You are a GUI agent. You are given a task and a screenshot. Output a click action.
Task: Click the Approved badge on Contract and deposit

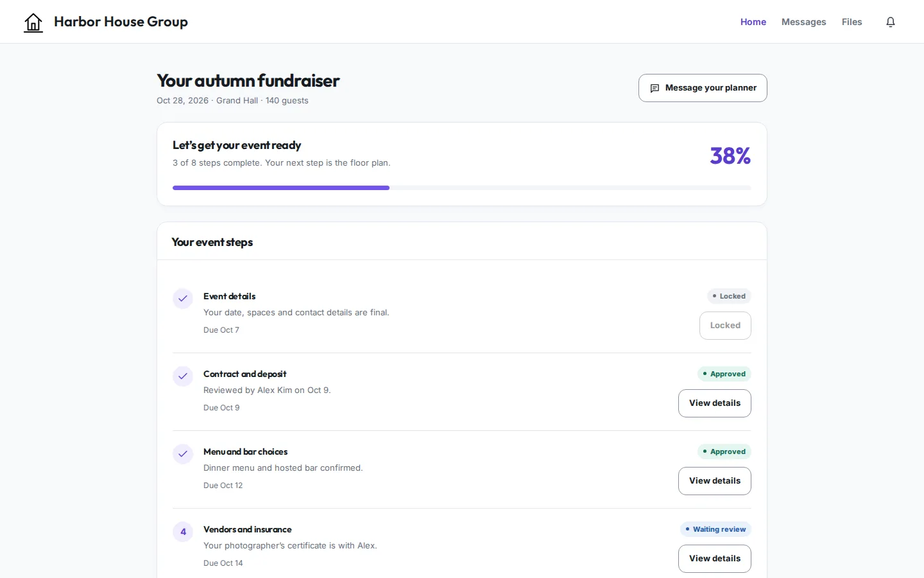pyautogui.click(x=724, y=374)
